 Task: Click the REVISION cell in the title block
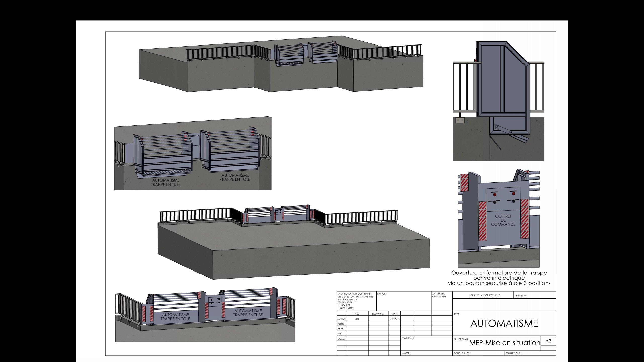pyautogui.click(x=521, y=295)
